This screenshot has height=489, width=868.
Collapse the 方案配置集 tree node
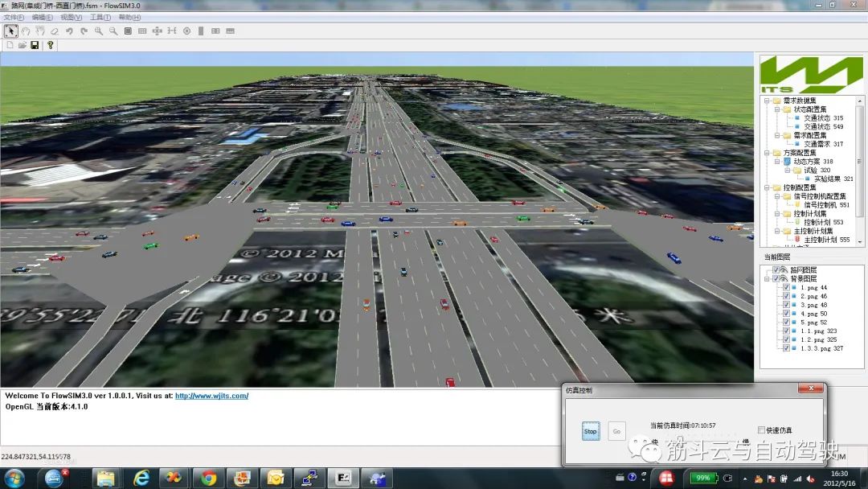(766, 153)
